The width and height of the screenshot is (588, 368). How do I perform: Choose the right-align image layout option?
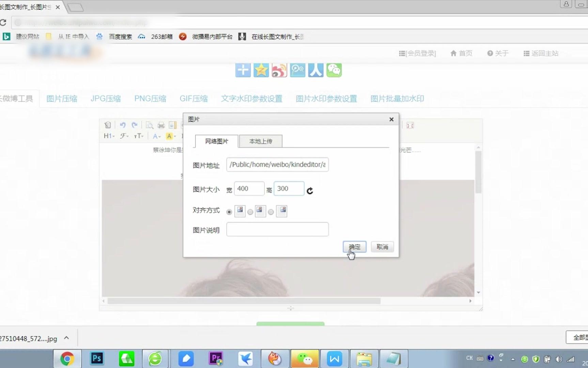click(x=271, y=211)
